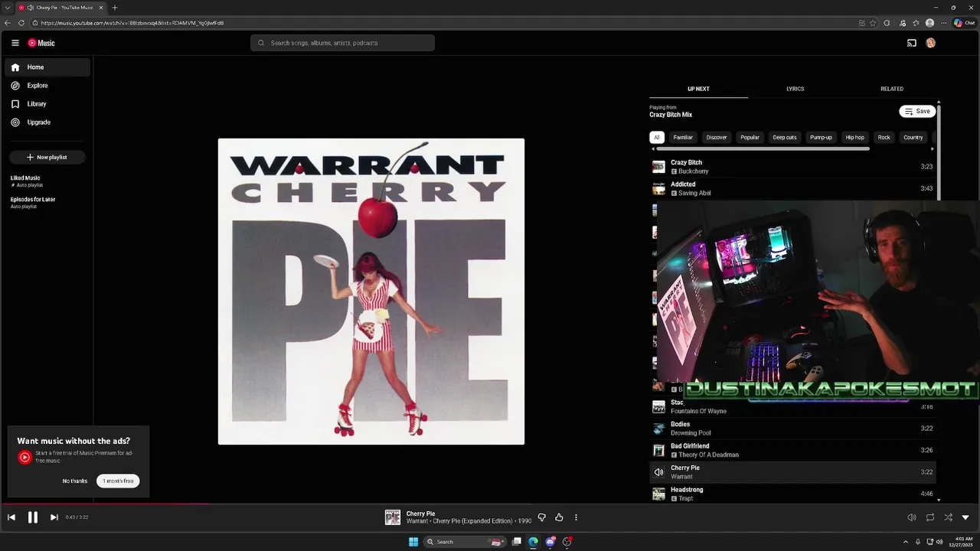Skip to next track
This screenshot has width=980, height=551.
tap(54, 517)
